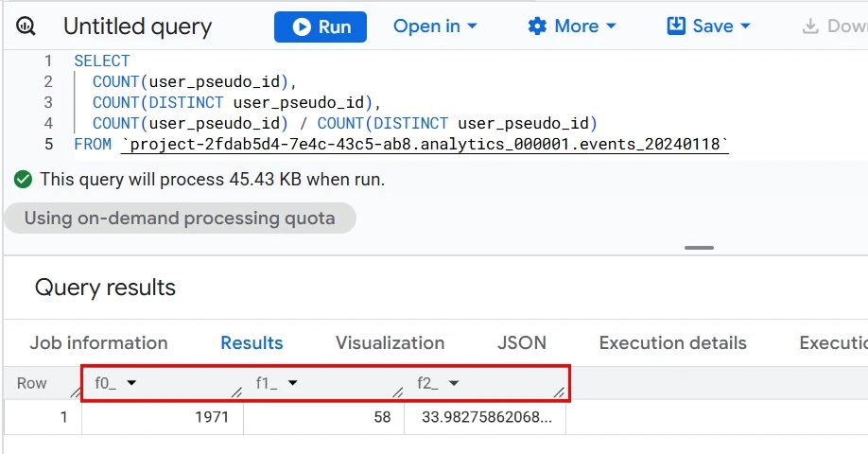
Task: Open the Save dropdown menu
Action: tap(708, 26)
